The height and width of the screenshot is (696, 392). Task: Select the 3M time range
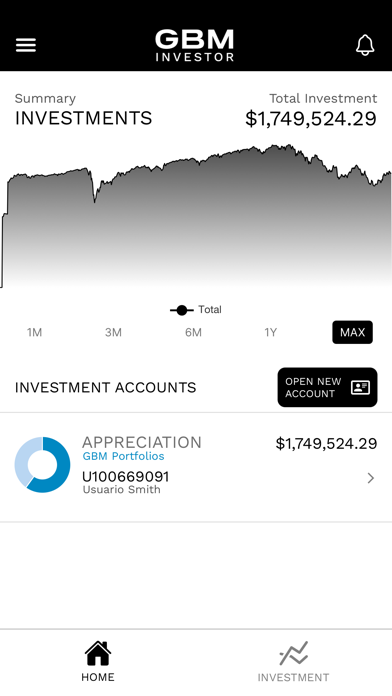coord(113,332)
